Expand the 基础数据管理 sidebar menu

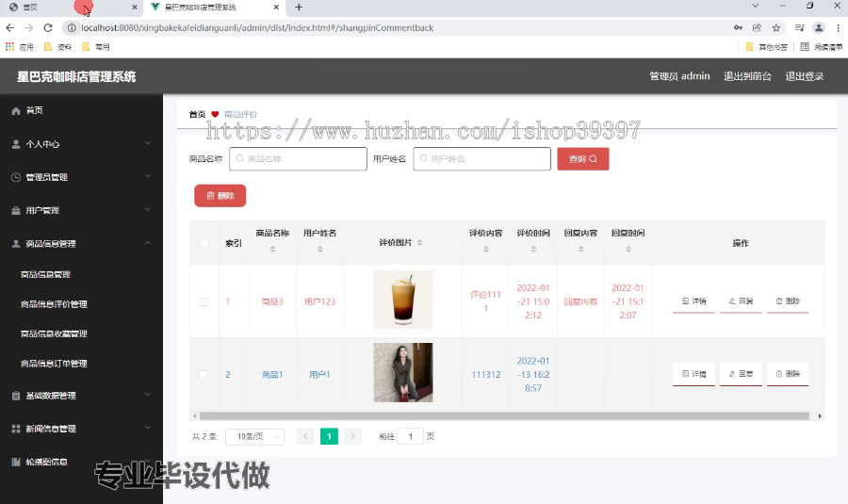click(147, 395)
